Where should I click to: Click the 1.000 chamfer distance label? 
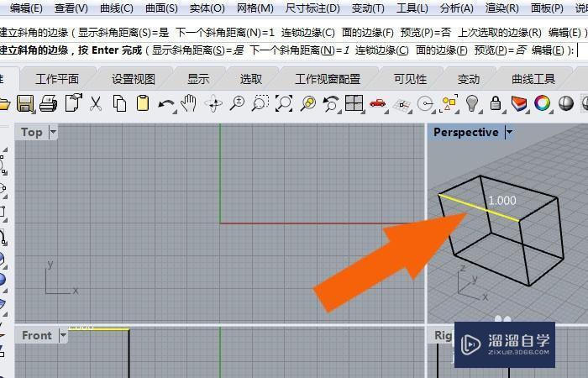point(502,201)
